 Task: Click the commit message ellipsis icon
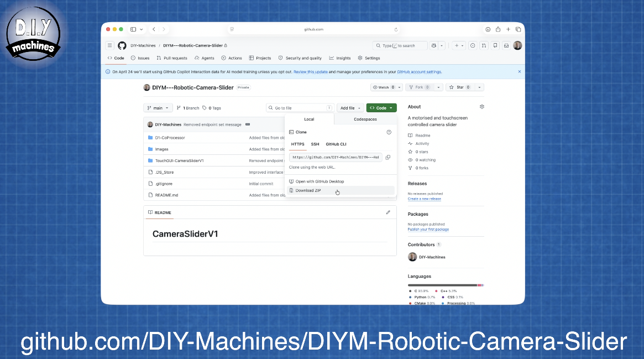pyautogui.click(x=248, y=124)
